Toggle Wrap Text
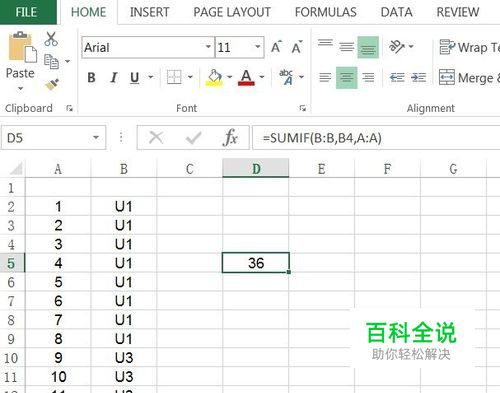 (469, 47)
